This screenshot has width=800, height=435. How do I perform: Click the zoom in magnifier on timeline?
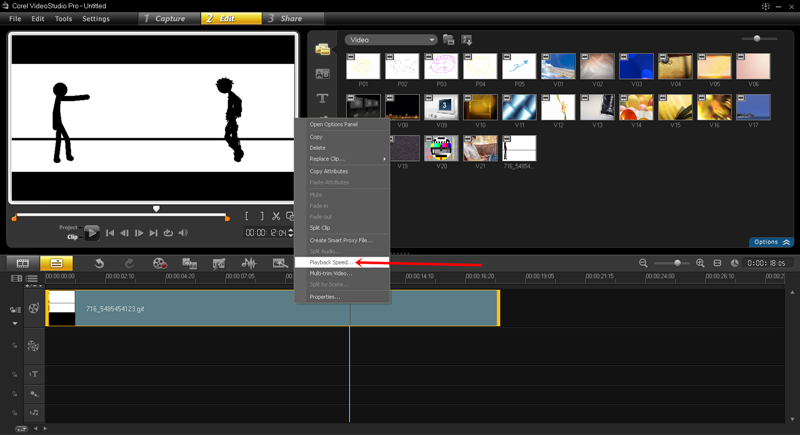tap(700, 263)
